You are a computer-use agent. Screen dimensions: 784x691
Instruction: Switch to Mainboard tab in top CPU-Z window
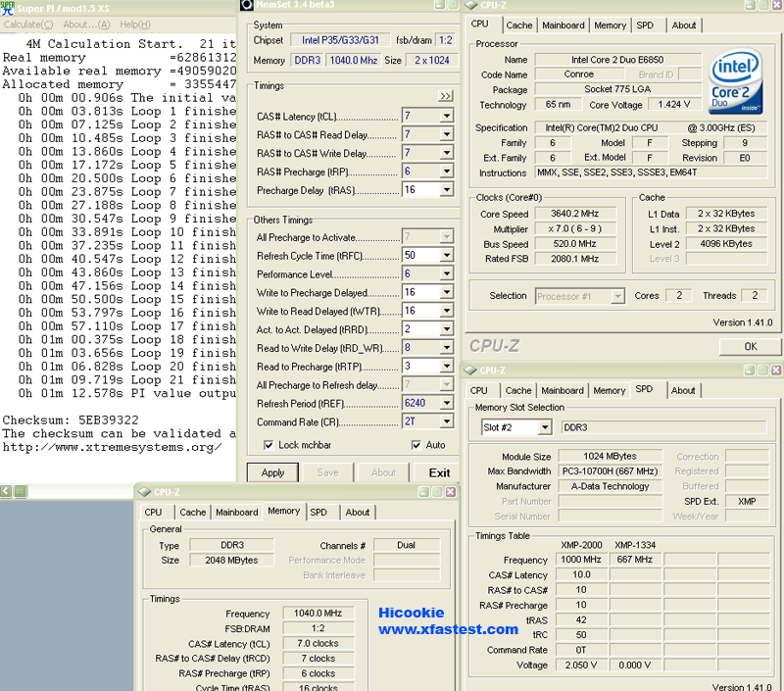click(563, 25)
